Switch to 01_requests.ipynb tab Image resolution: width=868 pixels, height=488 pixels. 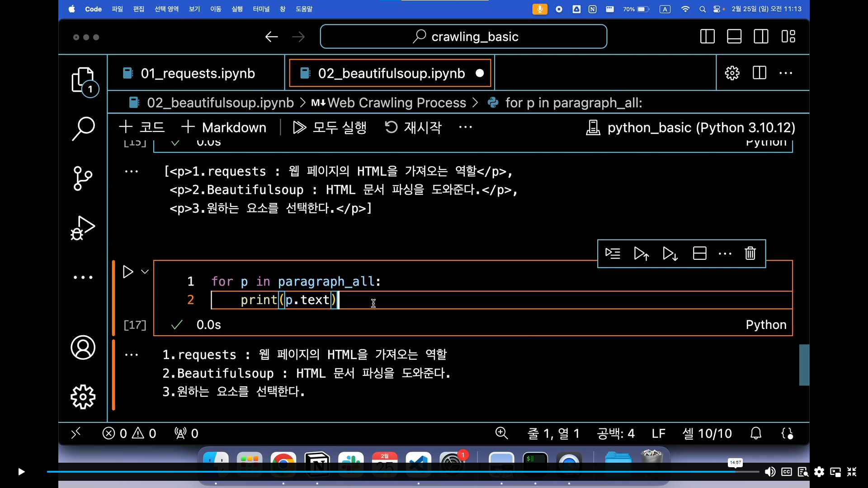tap(197, 73)
